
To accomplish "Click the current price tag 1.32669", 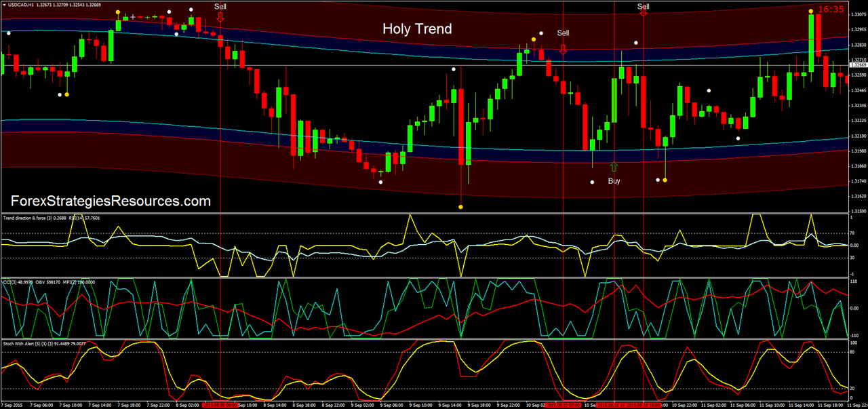I will coord(859,64).
